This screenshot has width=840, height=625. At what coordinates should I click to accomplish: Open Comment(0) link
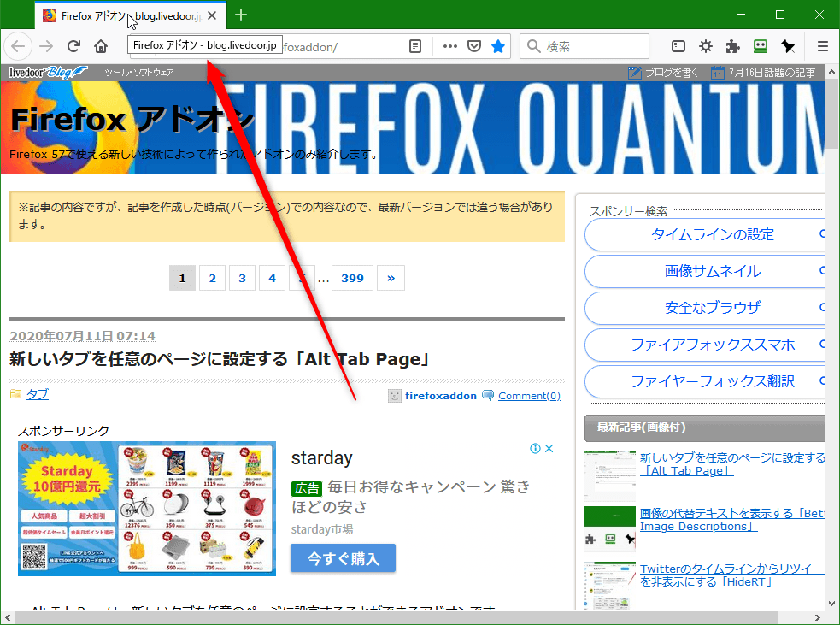[529, 396]
